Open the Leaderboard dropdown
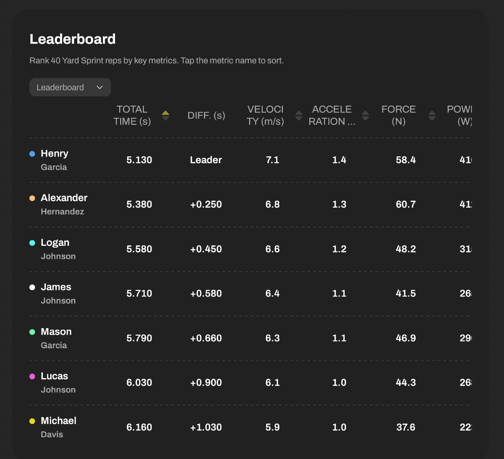 coord(70,87)
